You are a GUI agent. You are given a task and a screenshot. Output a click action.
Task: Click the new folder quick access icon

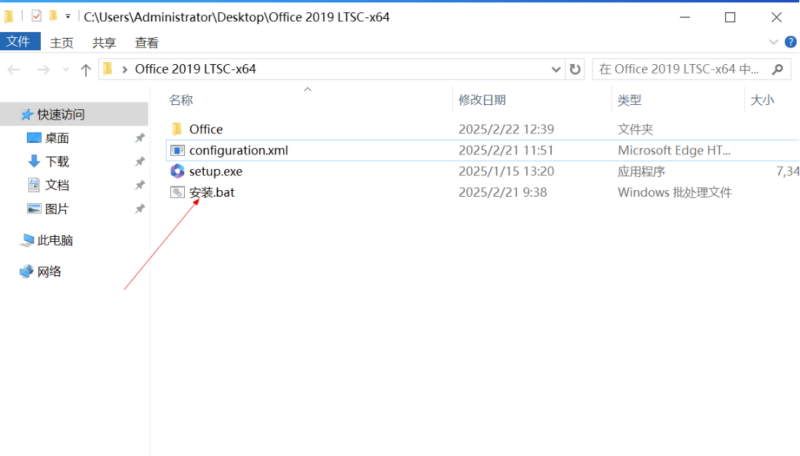(x=53, y=16)
